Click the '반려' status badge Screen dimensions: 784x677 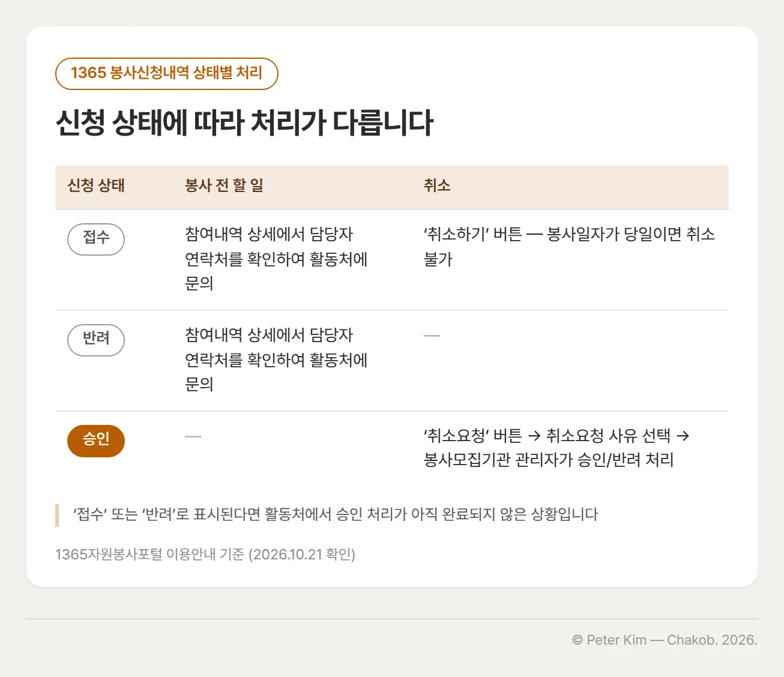[x=96, y=340]
